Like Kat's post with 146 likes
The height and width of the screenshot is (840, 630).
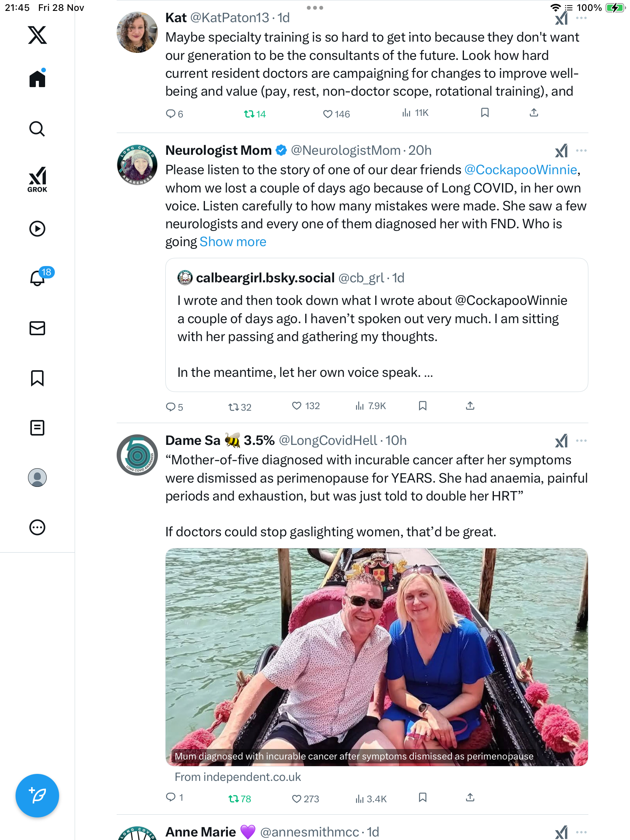click(328, 114)
